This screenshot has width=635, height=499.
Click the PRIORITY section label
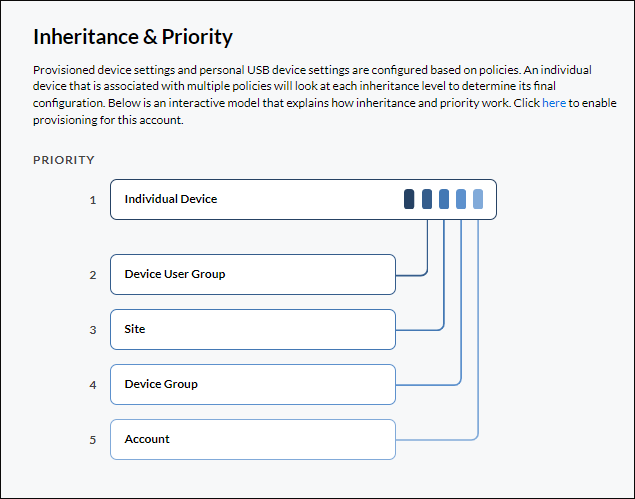(64, 160)
